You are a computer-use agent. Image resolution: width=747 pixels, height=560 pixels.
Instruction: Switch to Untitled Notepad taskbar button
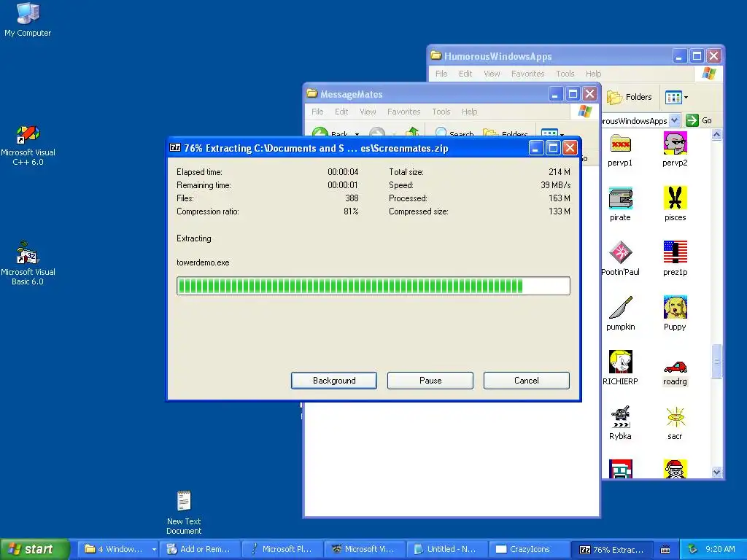447,549
